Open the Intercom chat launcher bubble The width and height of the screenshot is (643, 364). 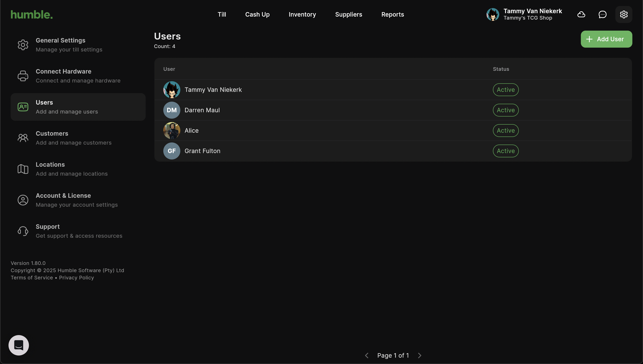(x=19, y=345)
